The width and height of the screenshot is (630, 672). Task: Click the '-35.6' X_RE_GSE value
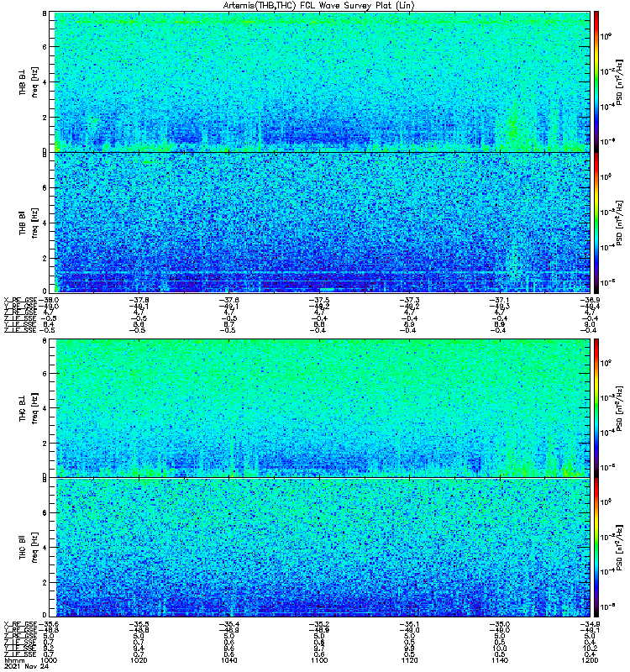(x=49, y=624)
